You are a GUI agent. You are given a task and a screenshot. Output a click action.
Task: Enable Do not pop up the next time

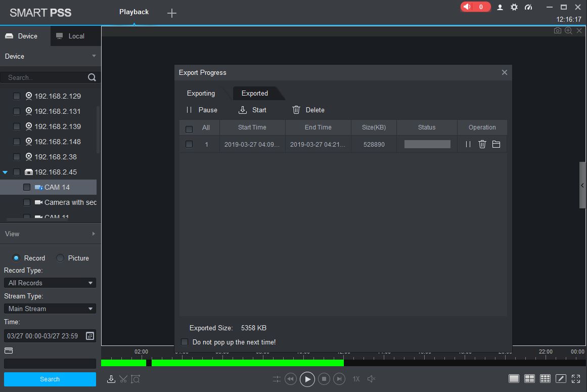[x=185, y=342]
